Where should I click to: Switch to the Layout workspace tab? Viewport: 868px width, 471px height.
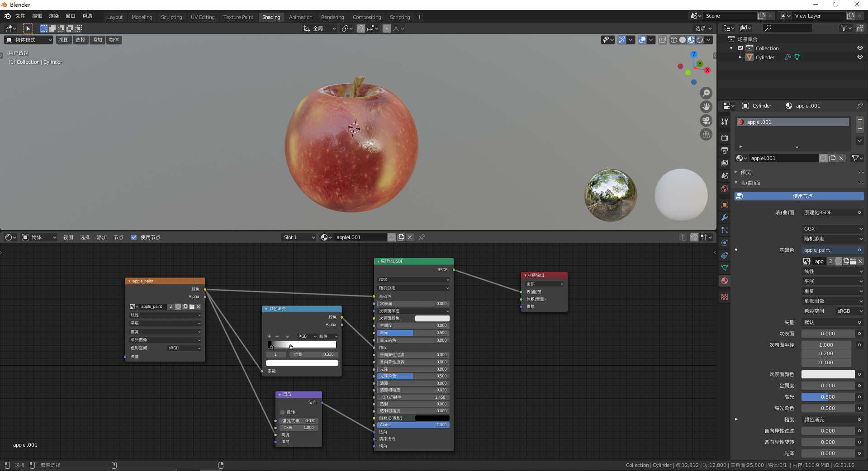click(115, 17)
